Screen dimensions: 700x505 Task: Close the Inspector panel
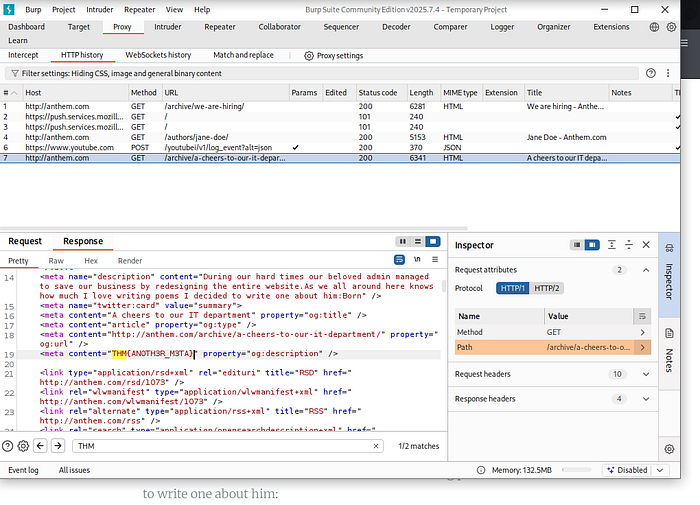[646, 245]
